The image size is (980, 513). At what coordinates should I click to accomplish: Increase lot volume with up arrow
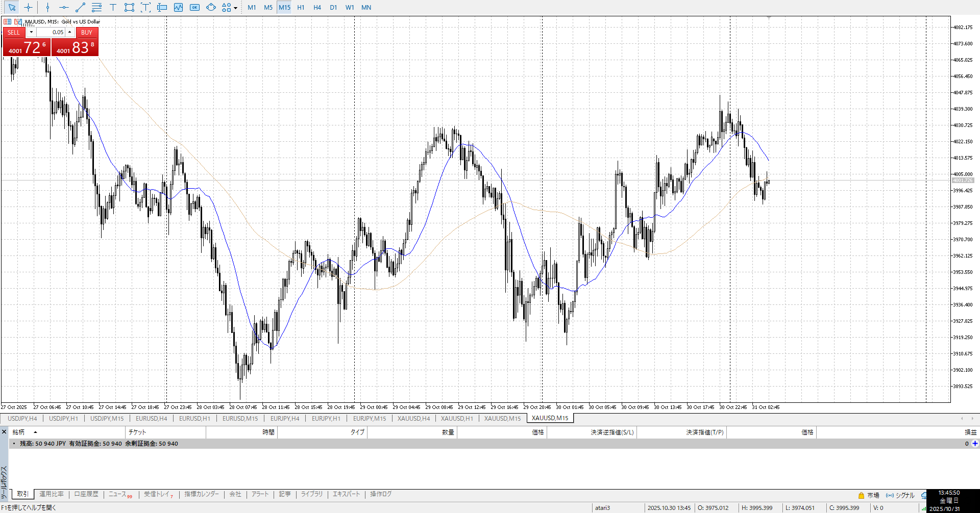click(70, 32)
